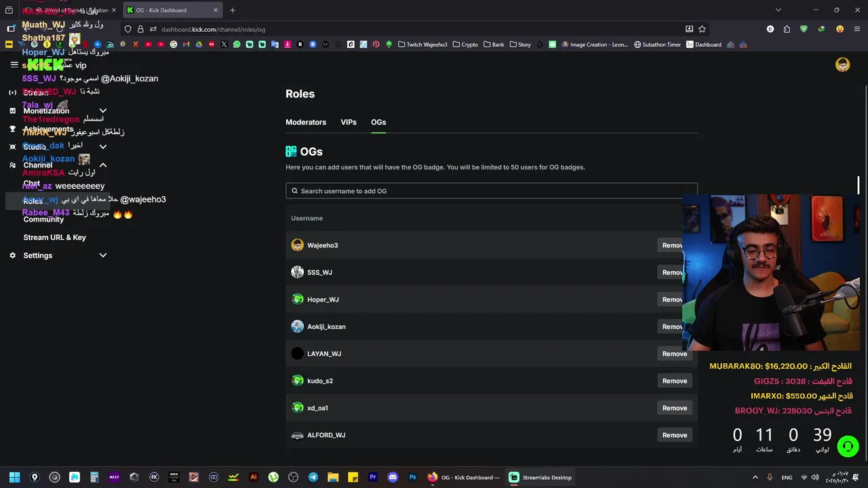The width and height of the screenshot is (868, 488).
Task: Open Telegram from taskbar
Action: 313,477
